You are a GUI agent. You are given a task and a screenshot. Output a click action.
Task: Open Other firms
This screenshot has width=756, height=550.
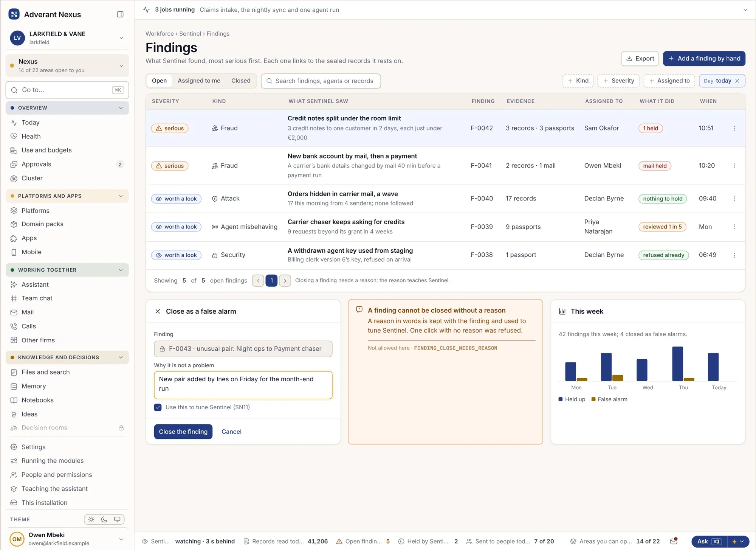67,340
